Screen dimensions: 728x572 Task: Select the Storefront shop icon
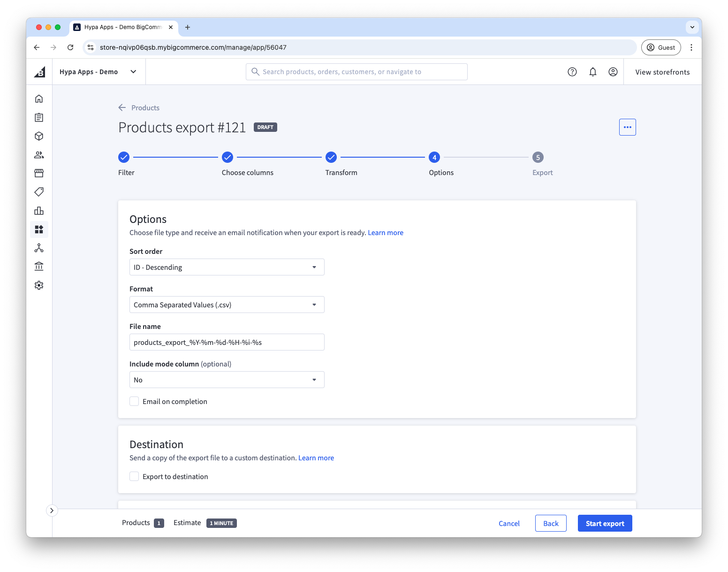tap(39, 173)
